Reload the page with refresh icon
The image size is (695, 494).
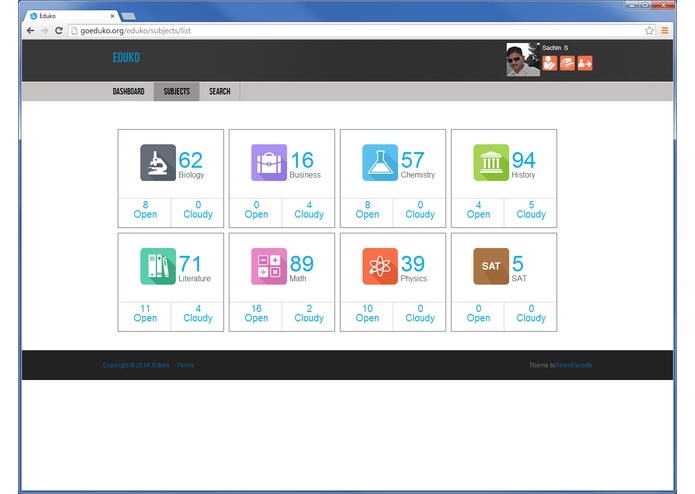tap(59, 31)
